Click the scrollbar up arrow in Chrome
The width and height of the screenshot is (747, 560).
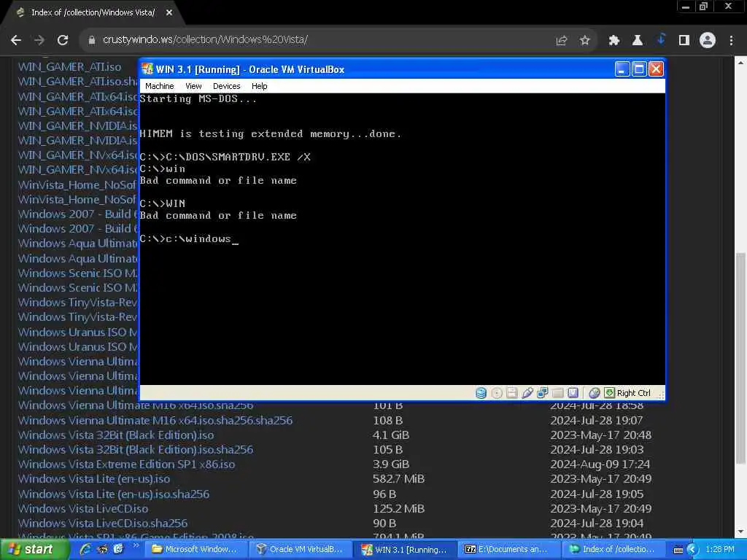click(741, 63)
